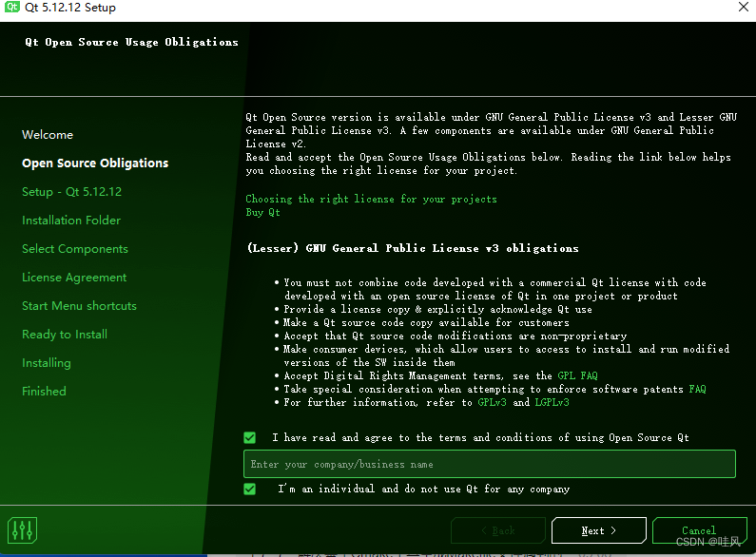
Task: Open 'Choosing the right license for your projects' link
Action: point(371,199)
